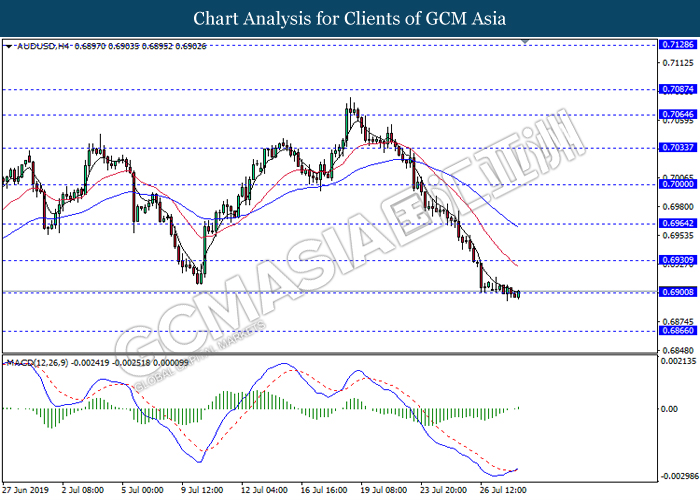Click the 19 Jul 08:00 time label

coord(383,490)
